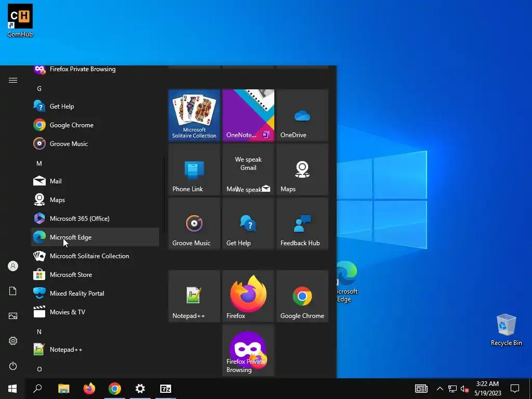
Task: Open the Notepad++ tile
Action: click(x=194, y=296)
